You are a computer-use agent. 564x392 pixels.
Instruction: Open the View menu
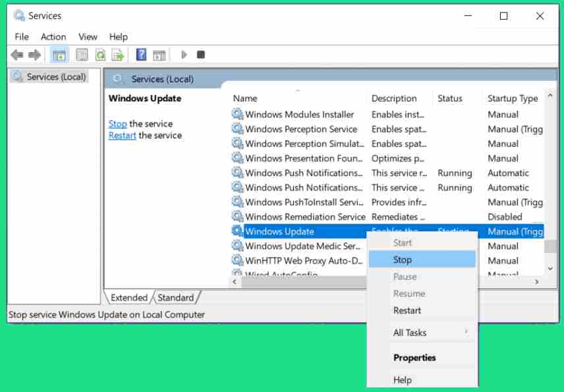[x=88, y=37]
